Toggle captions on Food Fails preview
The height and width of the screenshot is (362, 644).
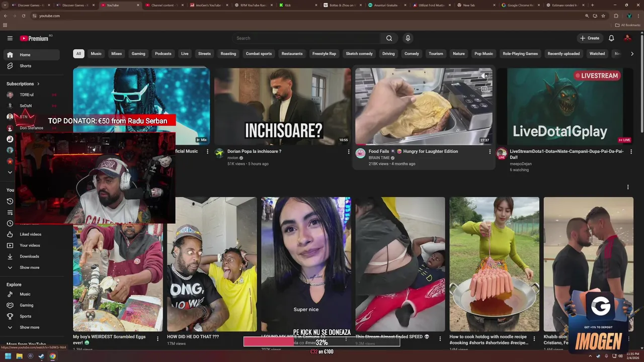(x=485, y=89)
